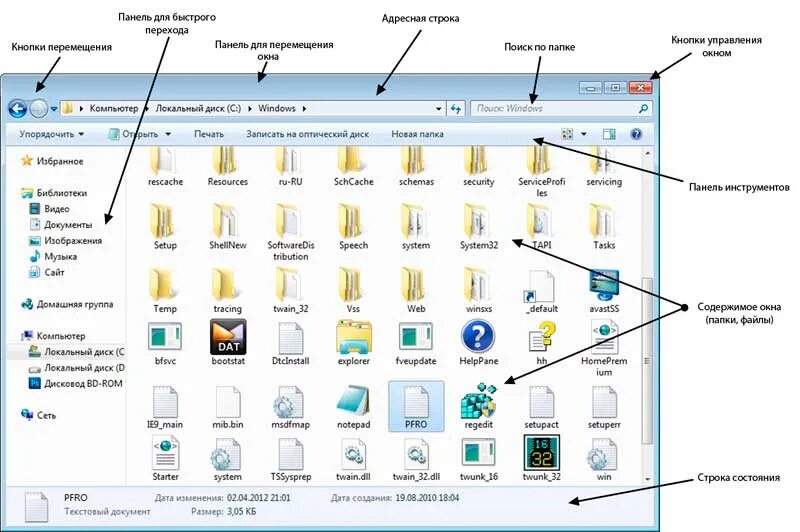Click the search magnifier icon
Viewport: 800px width, 532px height.
pos(643,108)
